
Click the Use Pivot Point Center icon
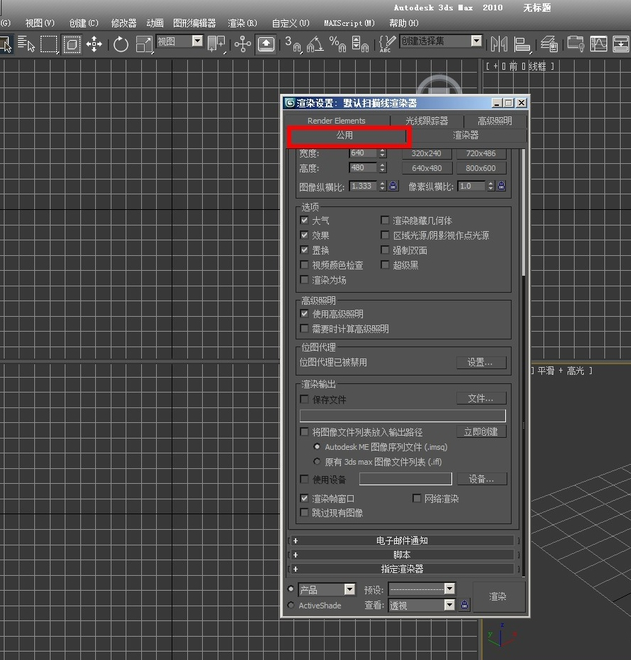(216, 44)
